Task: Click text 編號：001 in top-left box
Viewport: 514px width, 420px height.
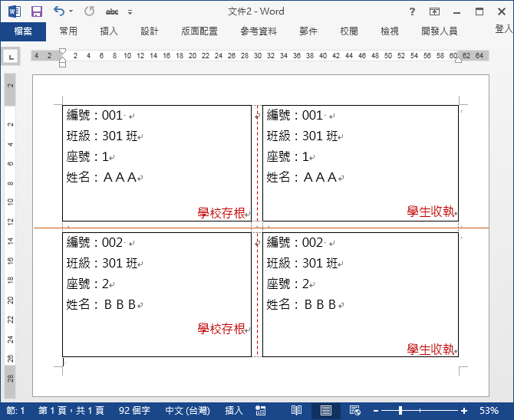Action: (x=94, y=115)
